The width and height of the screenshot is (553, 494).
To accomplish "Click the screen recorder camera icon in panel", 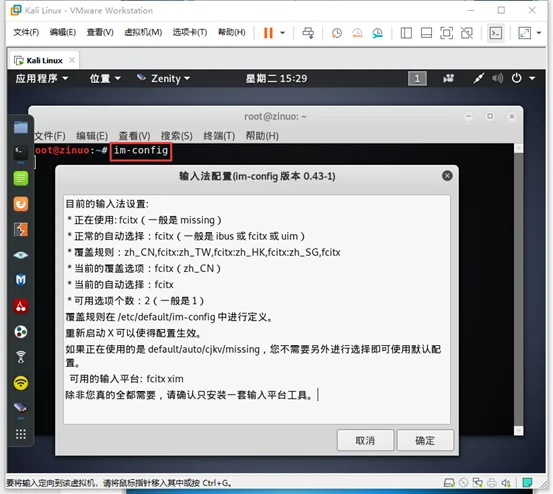I will click(x=448, y=78).
